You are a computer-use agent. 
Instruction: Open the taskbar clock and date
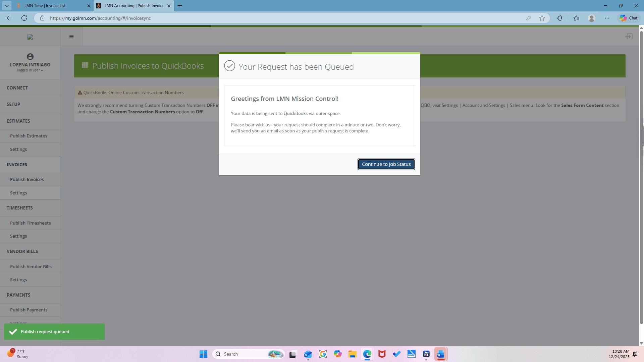[x=619, y=354]
